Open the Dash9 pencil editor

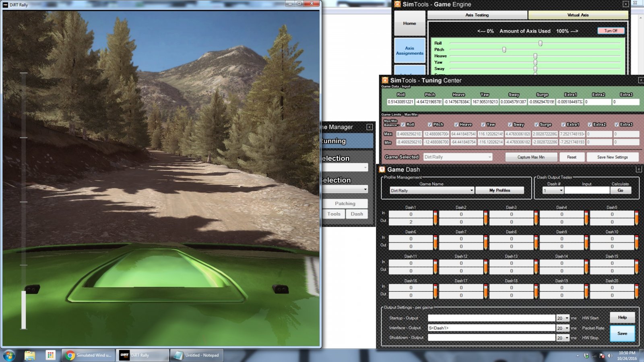586,242
